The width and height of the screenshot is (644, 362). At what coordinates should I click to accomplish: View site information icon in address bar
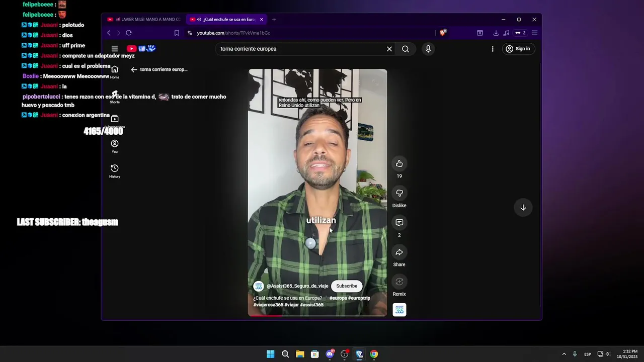[x=190, y=33]
